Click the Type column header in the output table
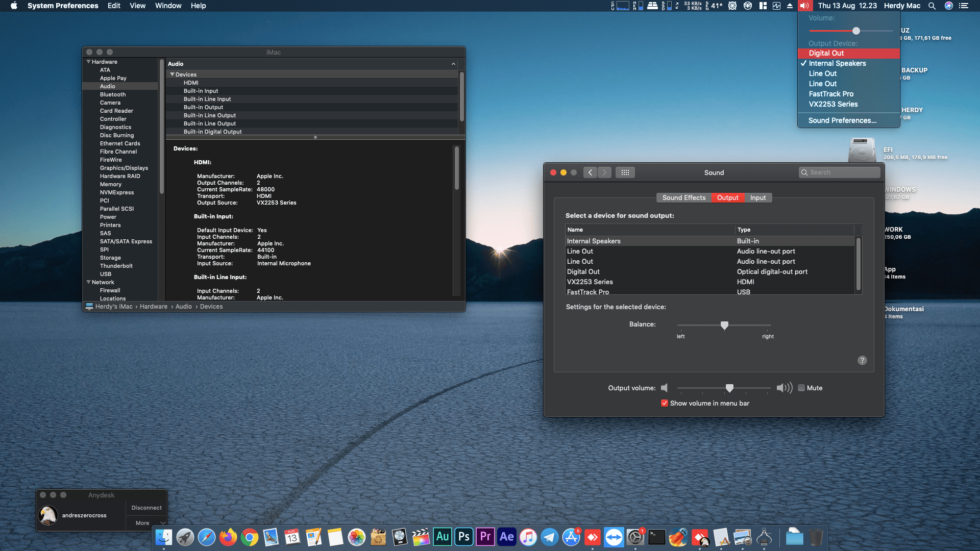The height and width of the screenshot is (551, 980). 795,230
